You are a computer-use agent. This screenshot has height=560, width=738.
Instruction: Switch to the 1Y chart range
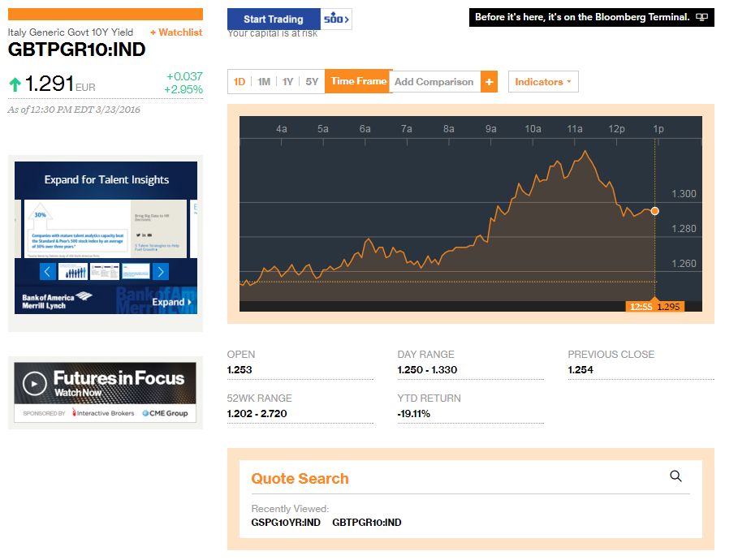pyautogui.click(x=287, y=82)
